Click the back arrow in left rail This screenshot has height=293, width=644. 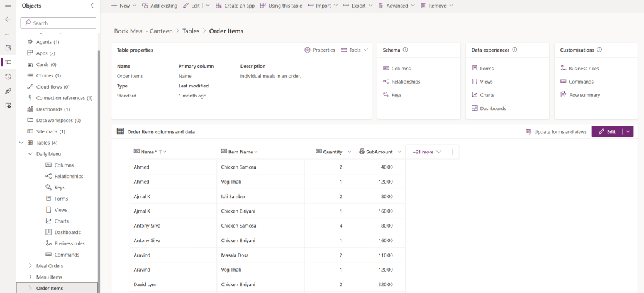(8, 19)
